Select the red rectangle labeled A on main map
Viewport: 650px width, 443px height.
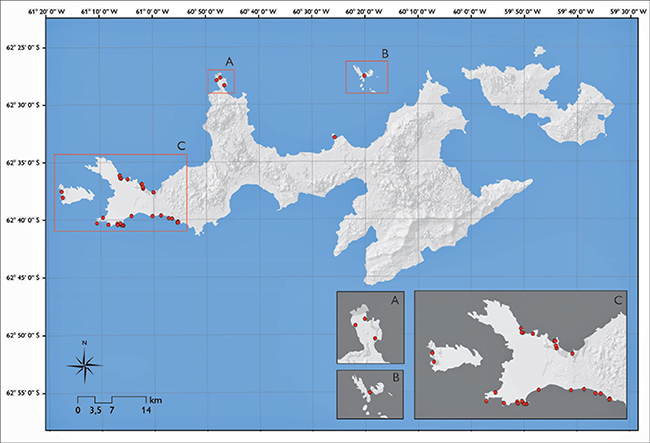coord(221,81)
